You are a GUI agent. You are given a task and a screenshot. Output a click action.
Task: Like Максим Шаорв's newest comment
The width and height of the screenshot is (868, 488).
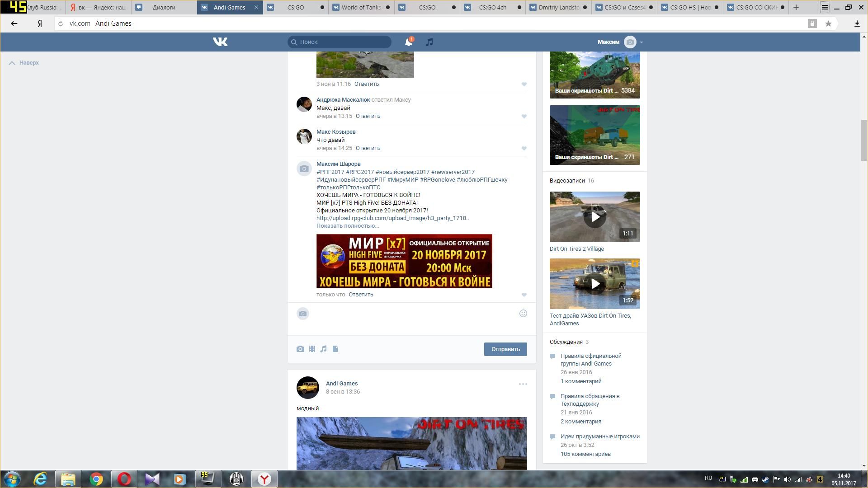pos(524,295)
